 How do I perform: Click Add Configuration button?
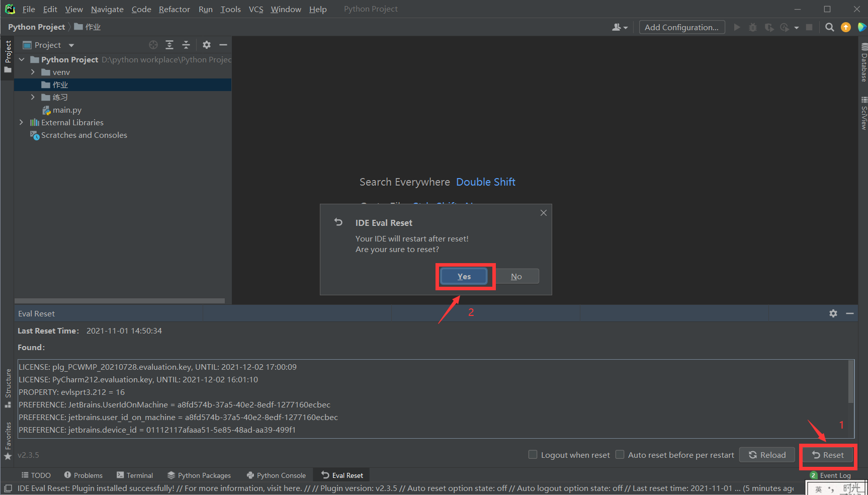coord(682,27)
